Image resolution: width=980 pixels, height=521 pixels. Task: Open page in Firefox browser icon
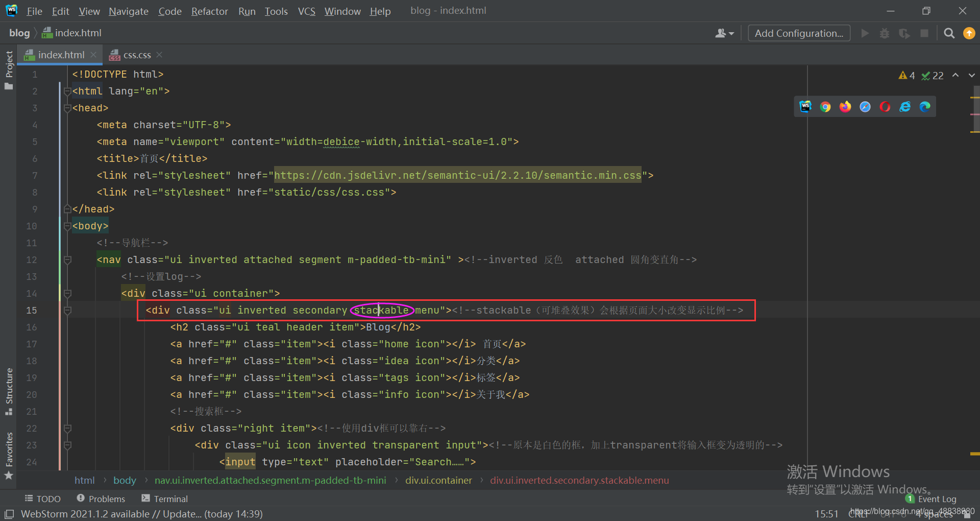[x=845, y=107]
